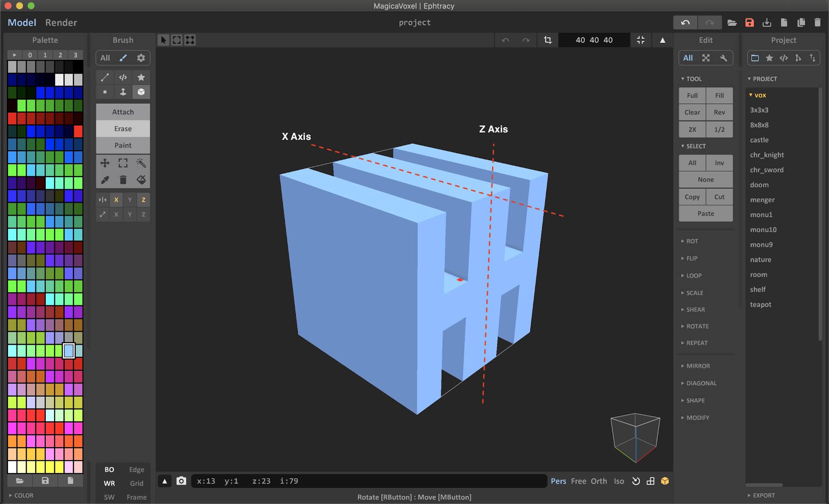Activate the color picker eyedropper tool
Image resolution: width=829 pixels, height=504 pixels.
(105, 180)
